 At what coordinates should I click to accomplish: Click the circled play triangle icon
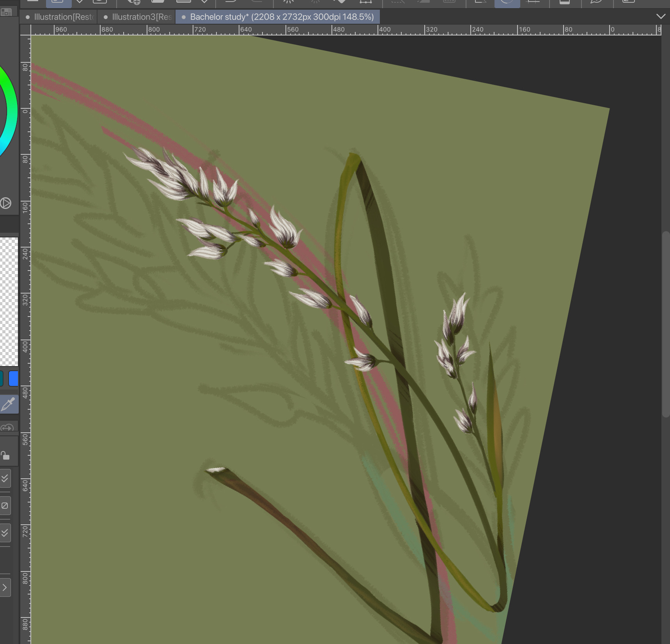[x=5, y=203]
